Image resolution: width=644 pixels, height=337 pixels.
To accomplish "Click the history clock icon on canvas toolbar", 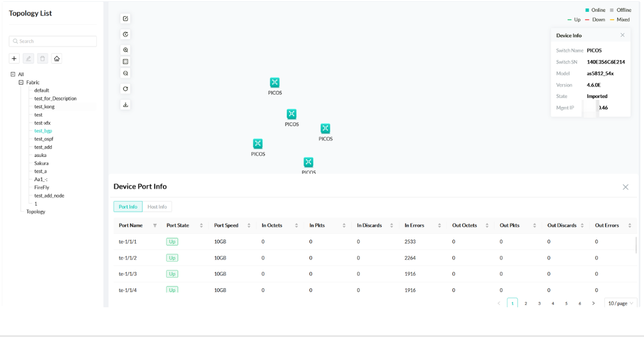I will [126, 34].
